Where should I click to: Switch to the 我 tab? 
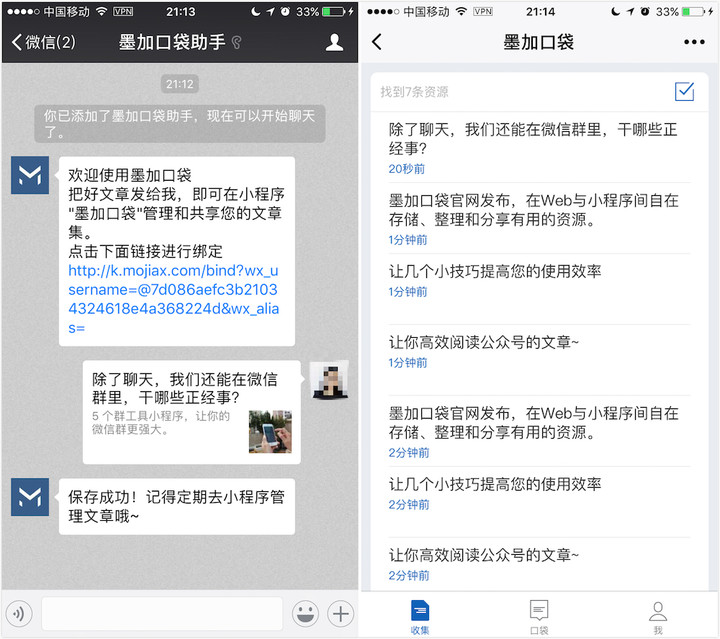658,617
